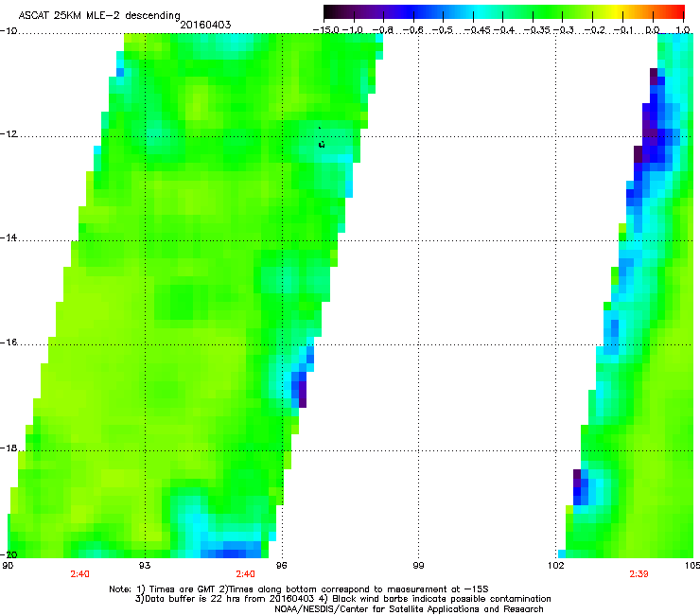
Task: Click the '-0.5' color scale label
Action: (443, 30)
